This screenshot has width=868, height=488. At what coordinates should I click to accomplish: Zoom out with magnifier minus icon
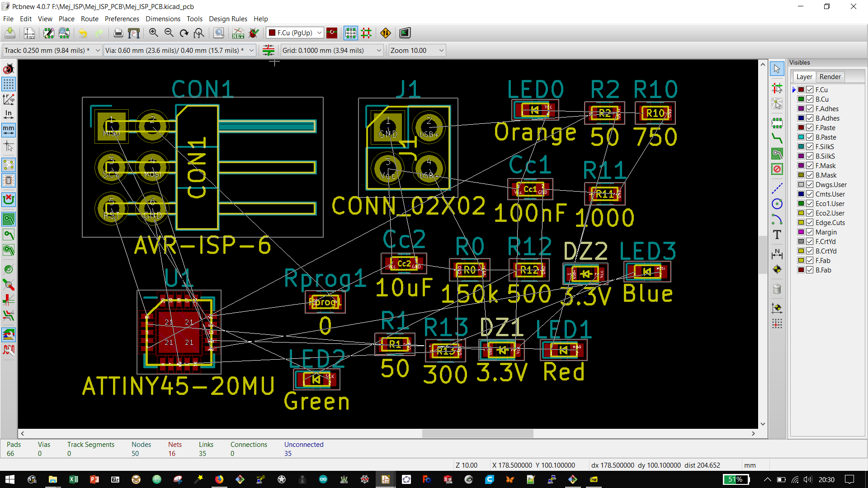click(169, 33)
